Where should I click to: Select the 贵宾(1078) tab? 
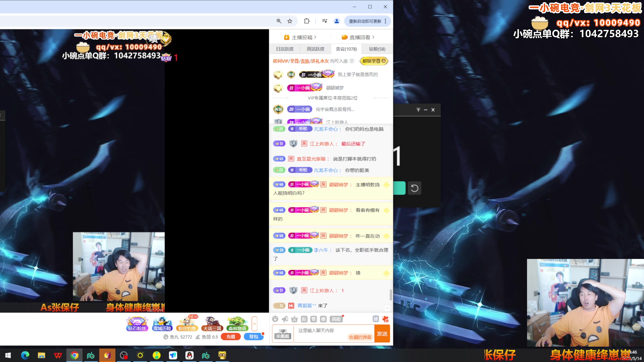[x=346, y=49]
